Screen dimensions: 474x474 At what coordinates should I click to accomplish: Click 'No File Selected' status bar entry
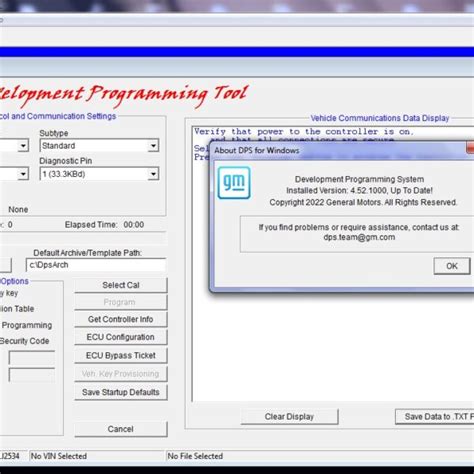[195, 456]
